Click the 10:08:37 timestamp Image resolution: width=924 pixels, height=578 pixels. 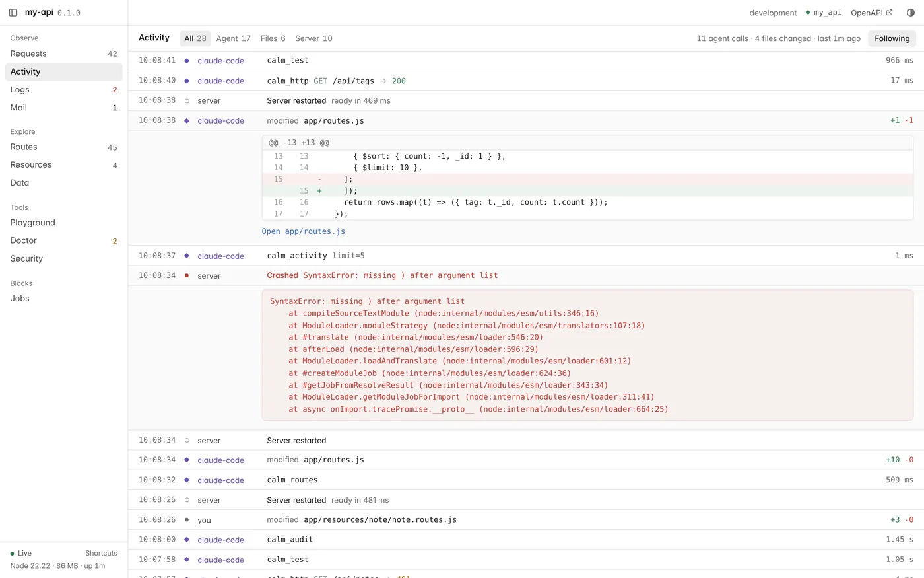tap(157, 256)
